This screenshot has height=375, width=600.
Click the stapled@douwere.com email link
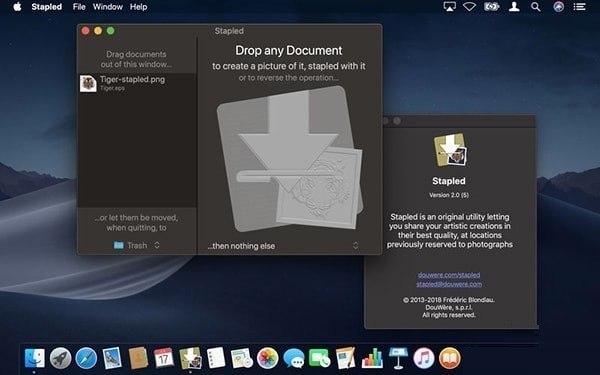[449, 284]
